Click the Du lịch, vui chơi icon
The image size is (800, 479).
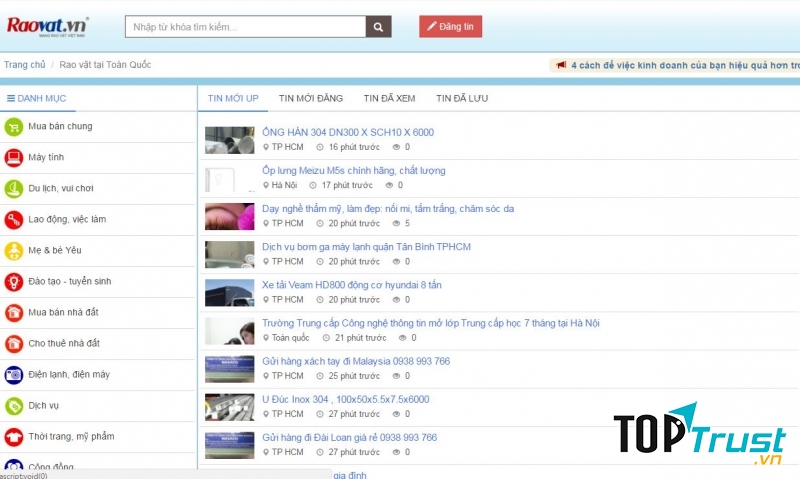click(14, 189)
